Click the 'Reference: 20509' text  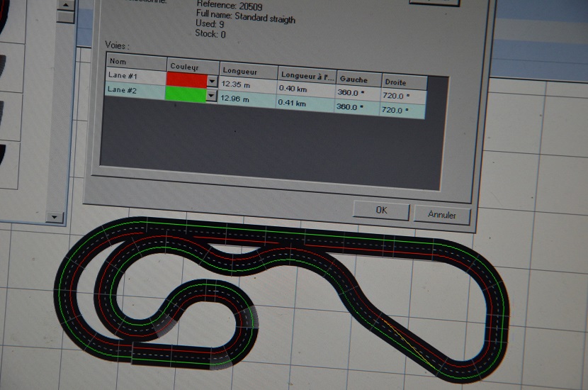coord(229,5)
